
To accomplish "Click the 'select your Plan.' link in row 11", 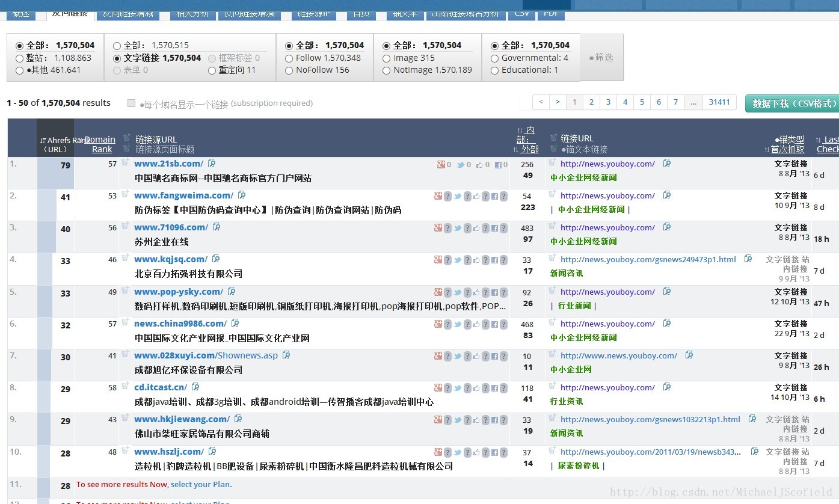I will (x=201, y=484).
